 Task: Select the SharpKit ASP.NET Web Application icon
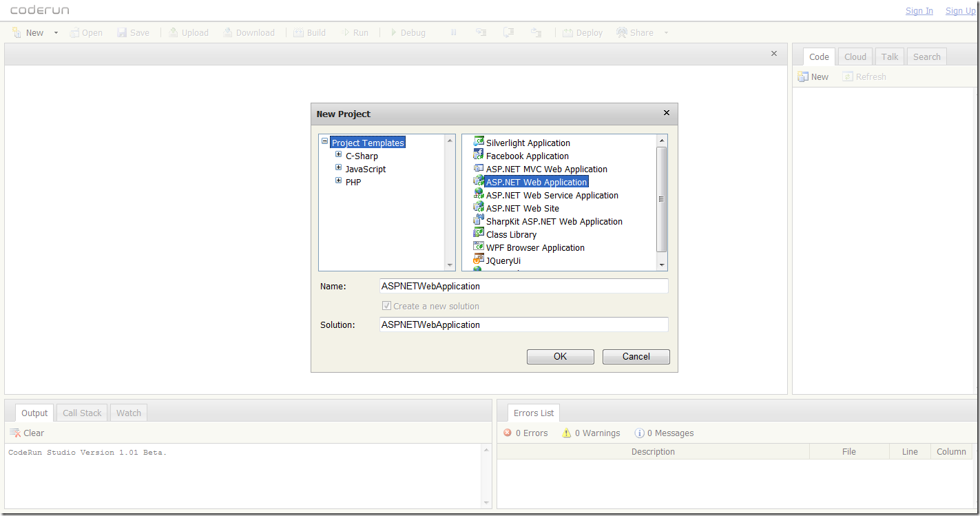(479, 220)
